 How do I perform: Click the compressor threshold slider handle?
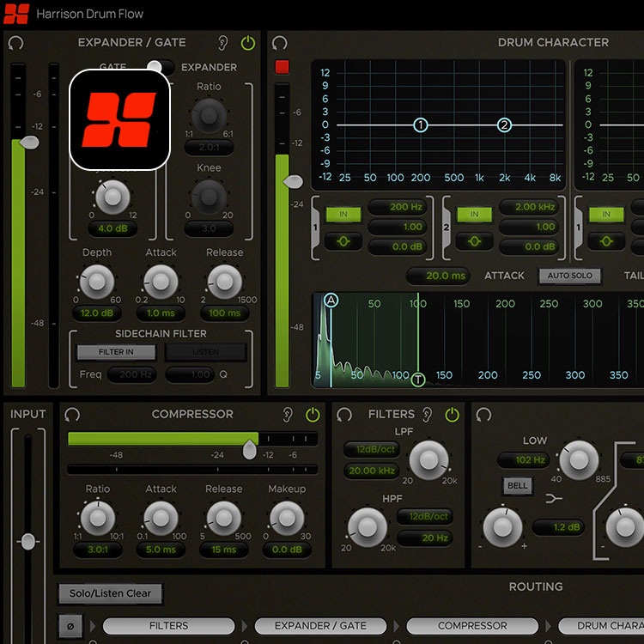249,450
